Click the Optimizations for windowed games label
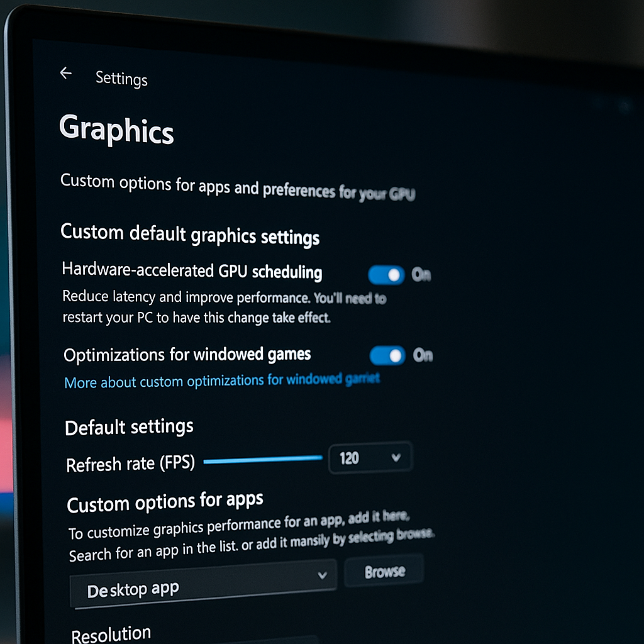This screenshot has height=644, width=644. [x=187, y=355]
